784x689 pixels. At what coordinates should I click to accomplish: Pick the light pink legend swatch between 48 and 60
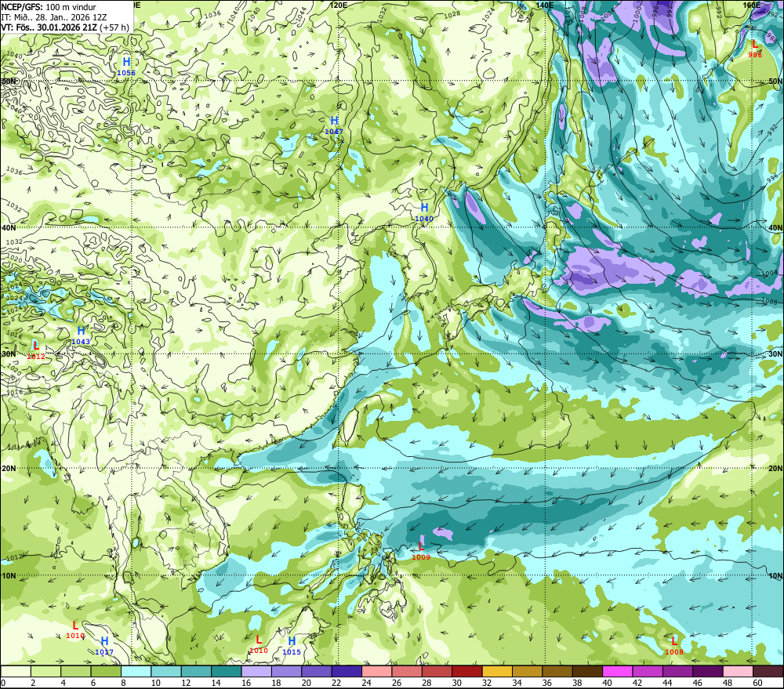pyautogui.click(x=738, y=671)
